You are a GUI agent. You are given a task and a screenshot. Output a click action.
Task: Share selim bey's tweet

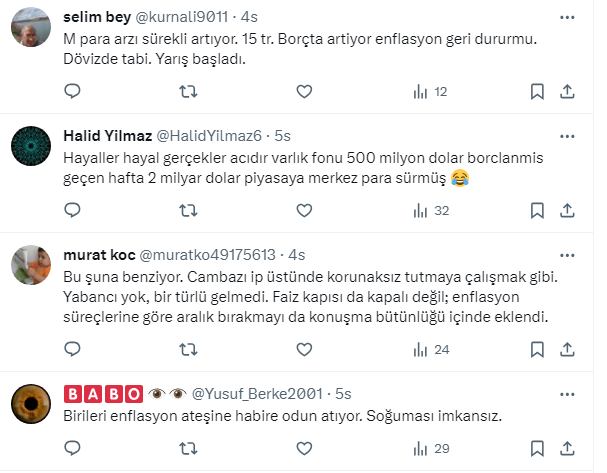tap(567, 92)
